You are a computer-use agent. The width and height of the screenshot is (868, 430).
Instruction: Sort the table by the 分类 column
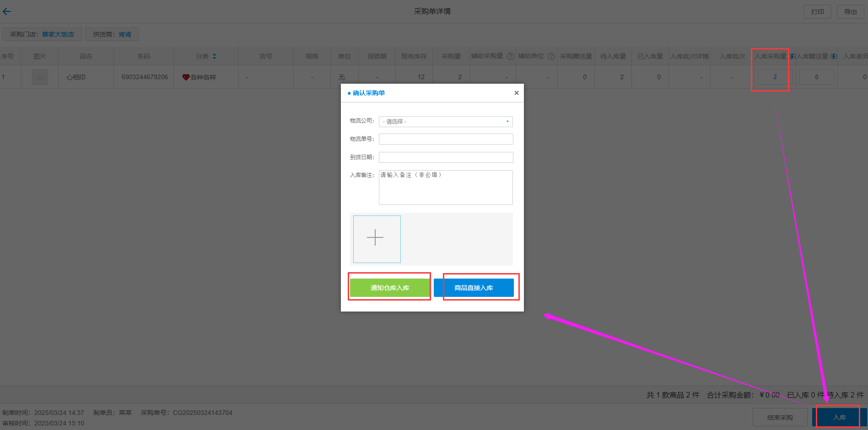point(214,56)
